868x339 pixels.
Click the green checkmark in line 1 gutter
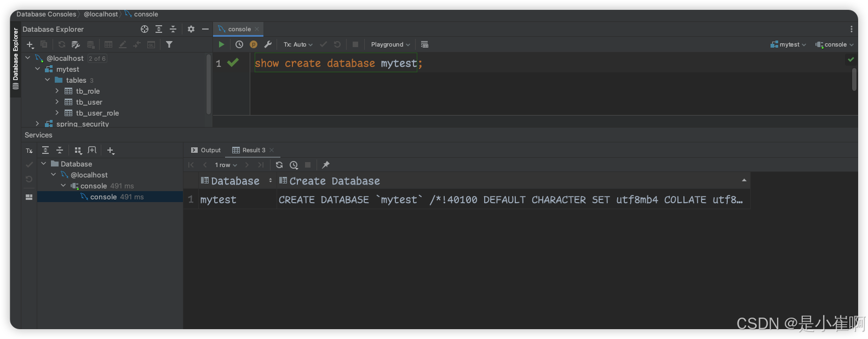(x=233, y=62)
